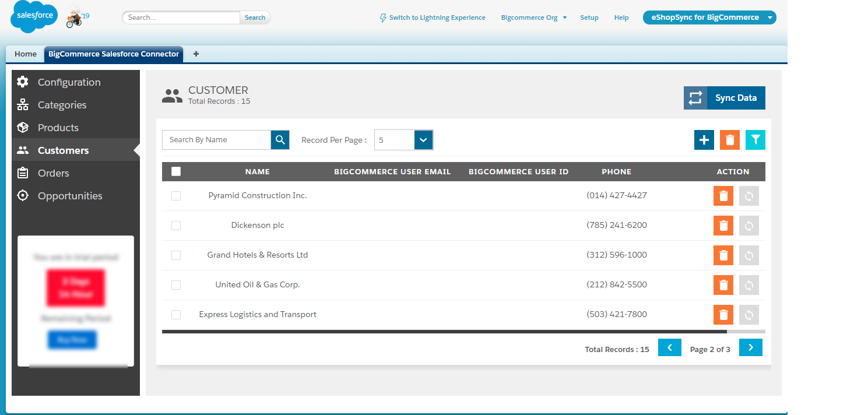This screenshot has width=868, height=415.
Task: Open the teal filter funnel icon
Action: pyautogui.click(x=755, y=140)
